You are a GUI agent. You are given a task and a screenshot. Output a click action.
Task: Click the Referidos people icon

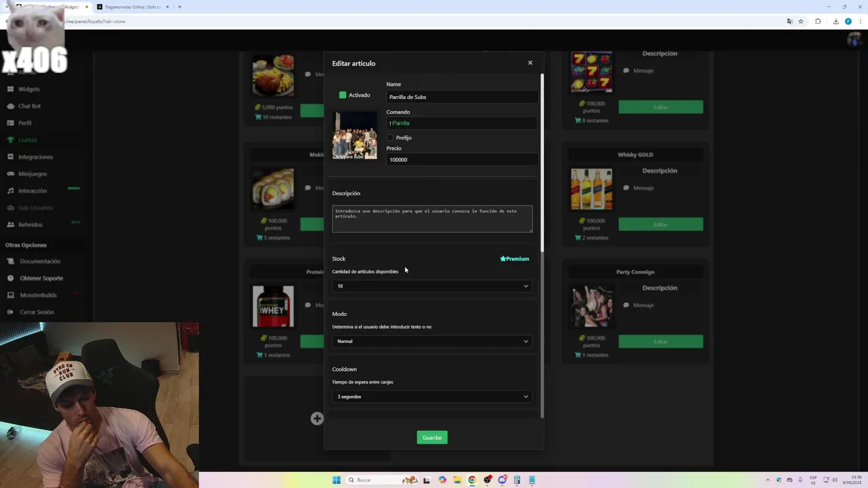point(11,224)
